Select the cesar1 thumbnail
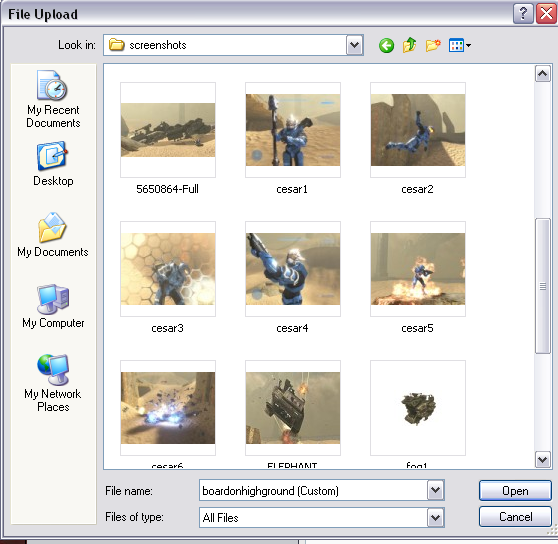Screen dimensions: 558x544 (x=293, y=130)
